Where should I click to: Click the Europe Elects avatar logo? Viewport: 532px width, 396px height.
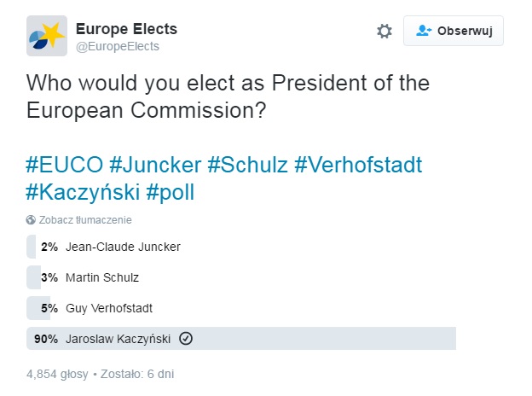(47, 36)
